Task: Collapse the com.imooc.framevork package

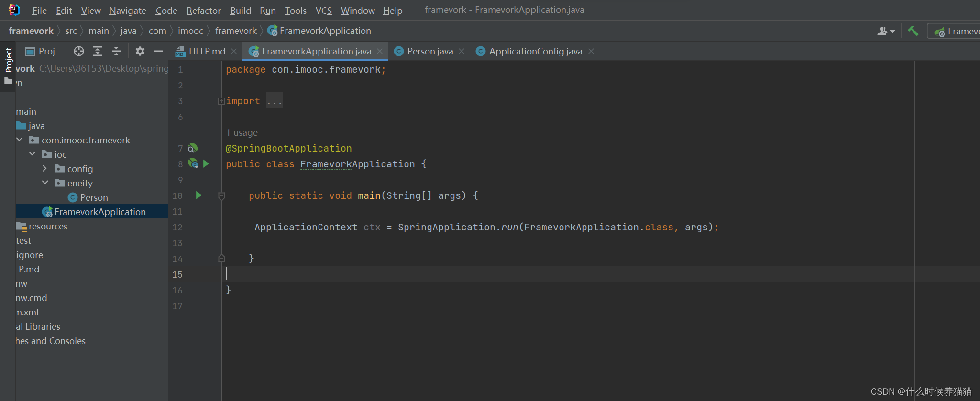Action: tap(20, 140)
